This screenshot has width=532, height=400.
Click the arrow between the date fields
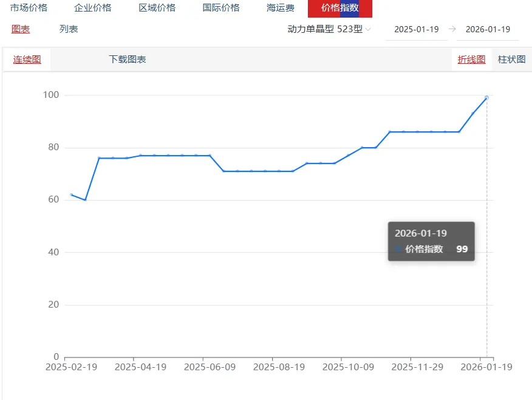coord(452,29)
